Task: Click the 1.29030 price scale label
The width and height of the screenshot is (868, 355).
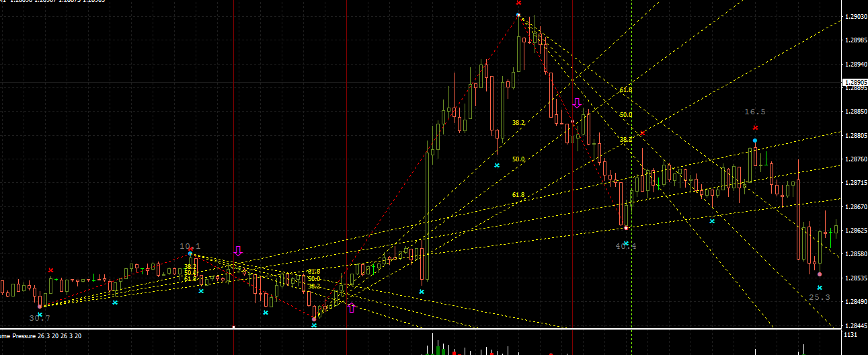Action: coord(855,17)
